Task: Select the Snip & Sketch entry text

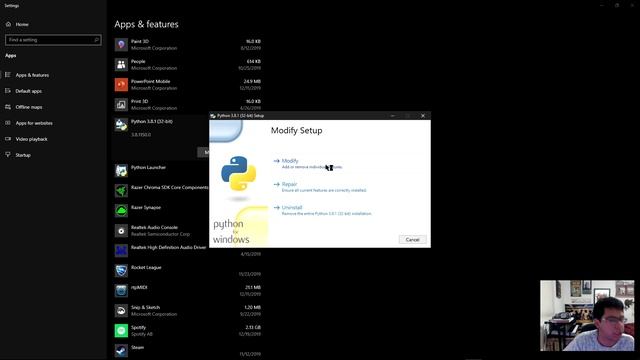Action: pos(145,307)
